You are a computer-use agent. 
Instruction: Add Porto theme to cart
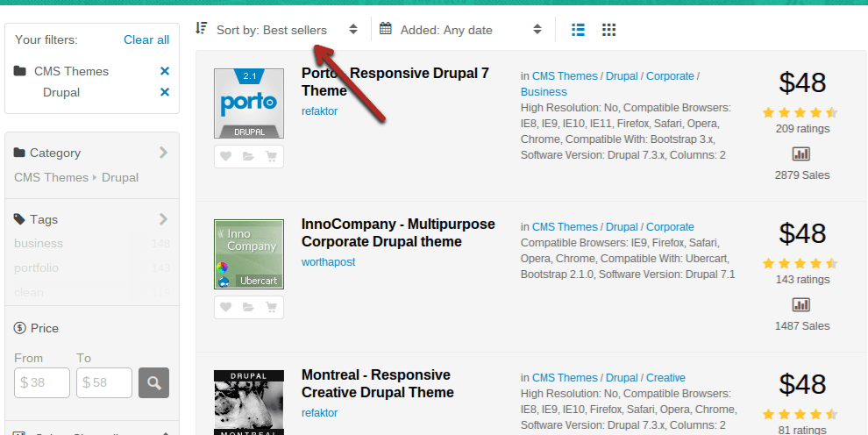(x=271, y=157)
